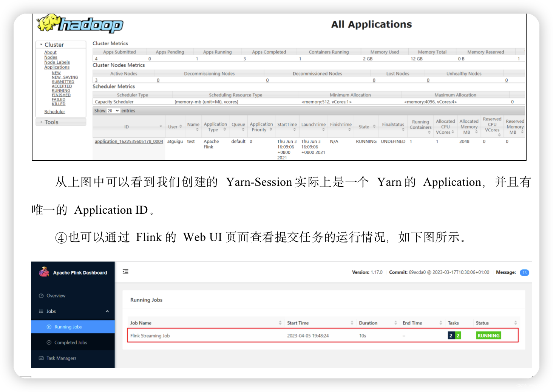553x392 pixels.
Task: Filter applications by FINISHED state
Action: pos(61,95)
